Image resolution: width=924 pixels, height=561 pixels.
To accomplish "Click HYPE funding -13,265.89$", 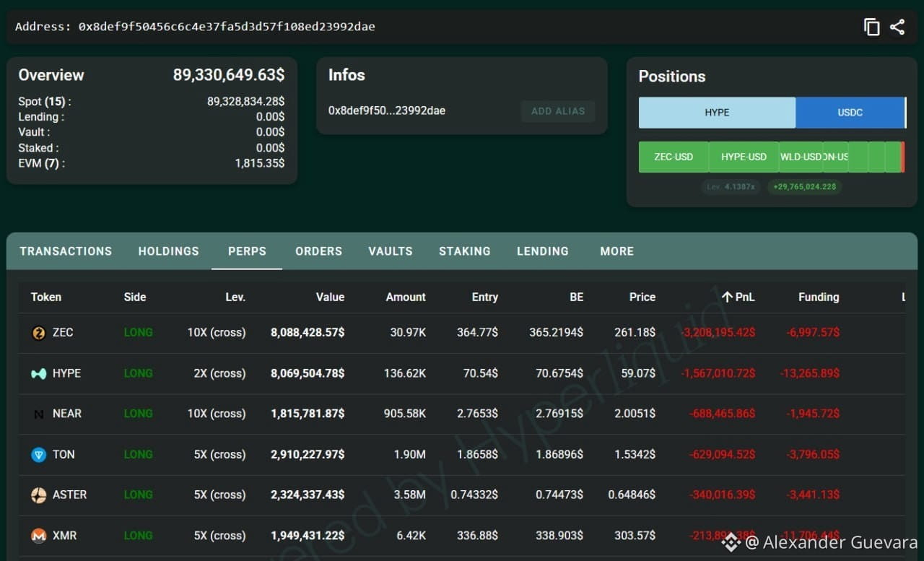I will [810, 373].
